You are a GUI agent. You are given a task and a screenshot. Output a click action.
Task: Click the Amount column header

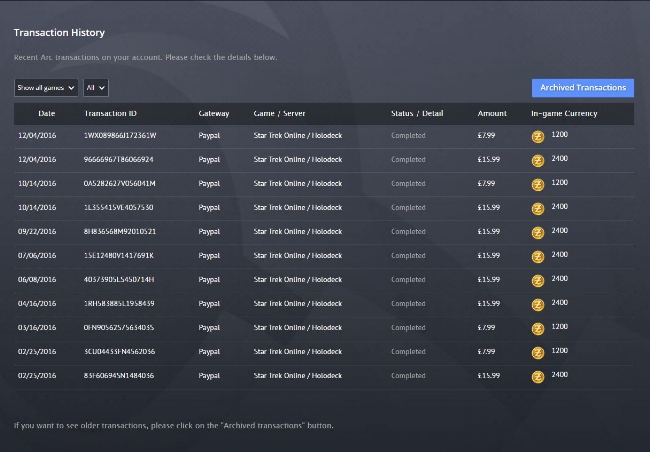[x=492, y=113]
